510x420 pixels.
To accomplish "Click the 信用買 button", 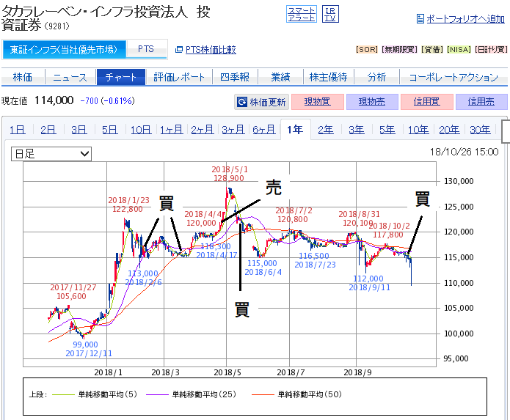I will pos(427,102).
